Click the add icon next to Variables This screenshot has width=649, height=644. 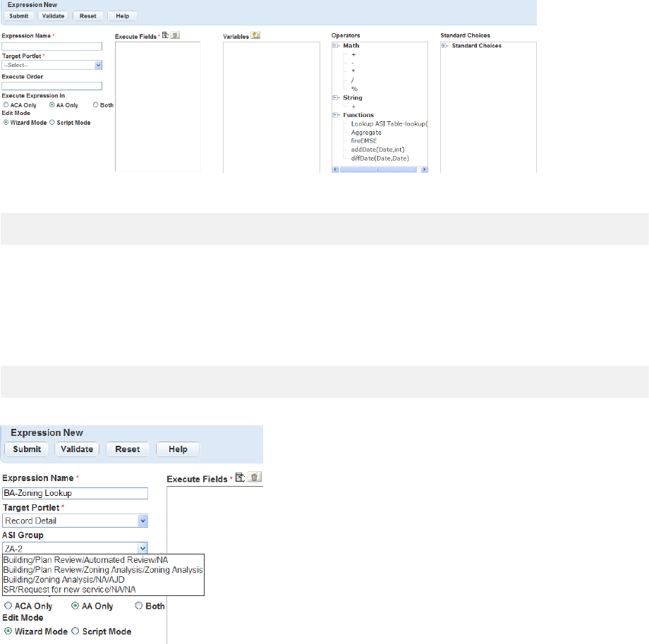[x=256, y=35]
